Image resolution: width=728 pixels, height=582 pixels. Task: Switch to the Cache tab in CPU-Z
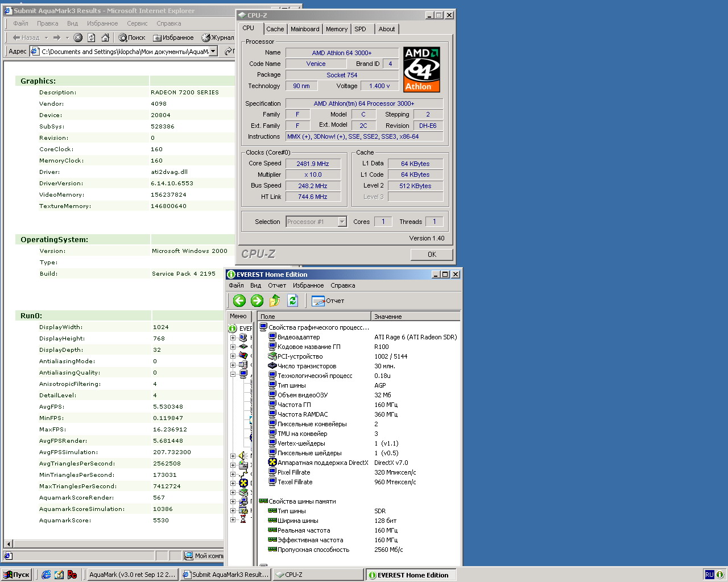click(275, 29)
